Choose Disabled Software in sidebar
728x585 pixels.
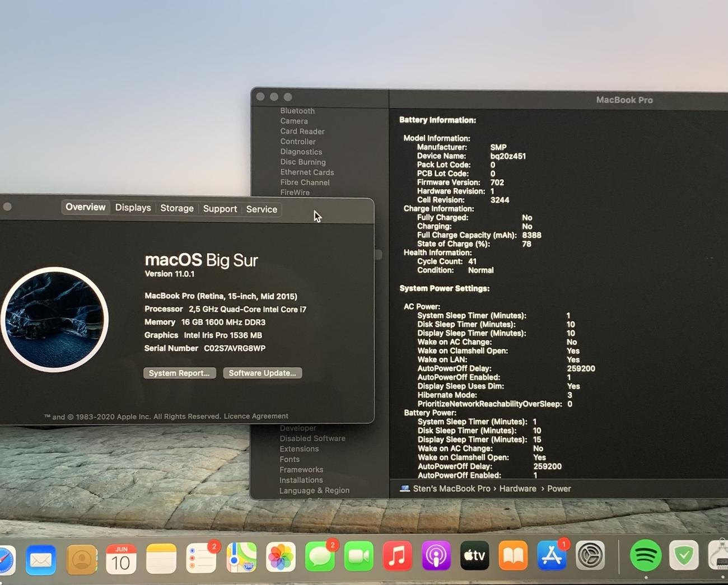[x=312, y=438]
